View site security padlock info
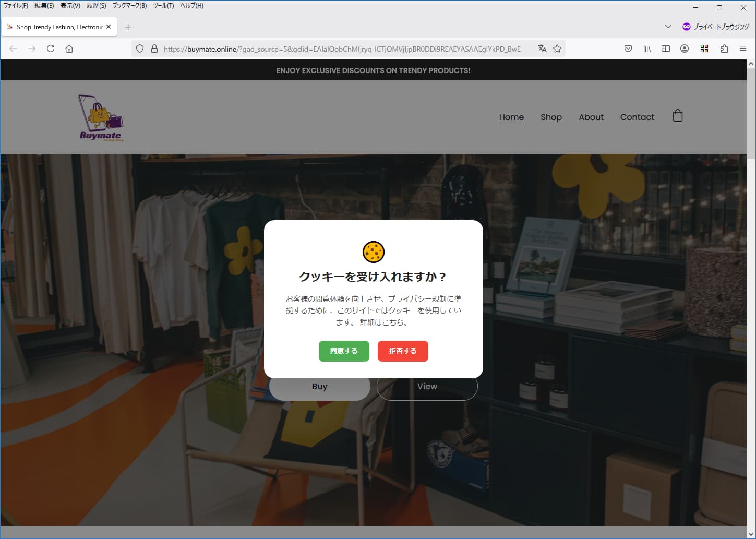Screen dimensions: 756x539 [x=154, y=49]
